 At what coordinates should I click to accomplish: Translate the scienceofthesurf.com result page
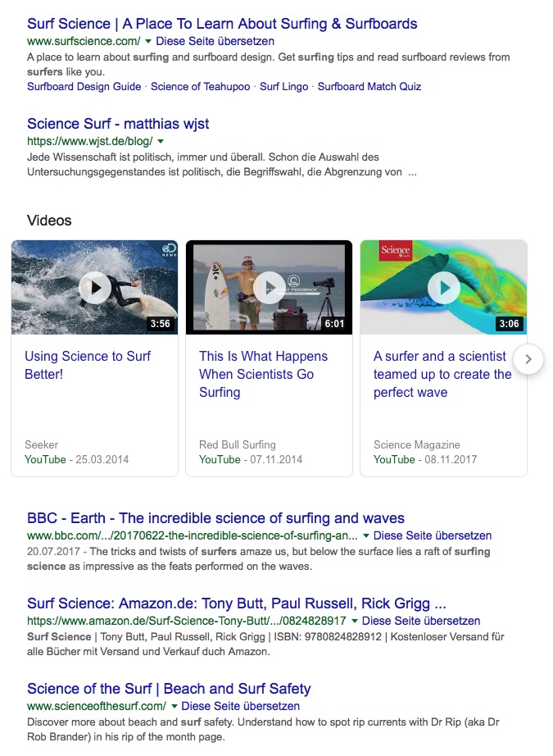(240, 706)
